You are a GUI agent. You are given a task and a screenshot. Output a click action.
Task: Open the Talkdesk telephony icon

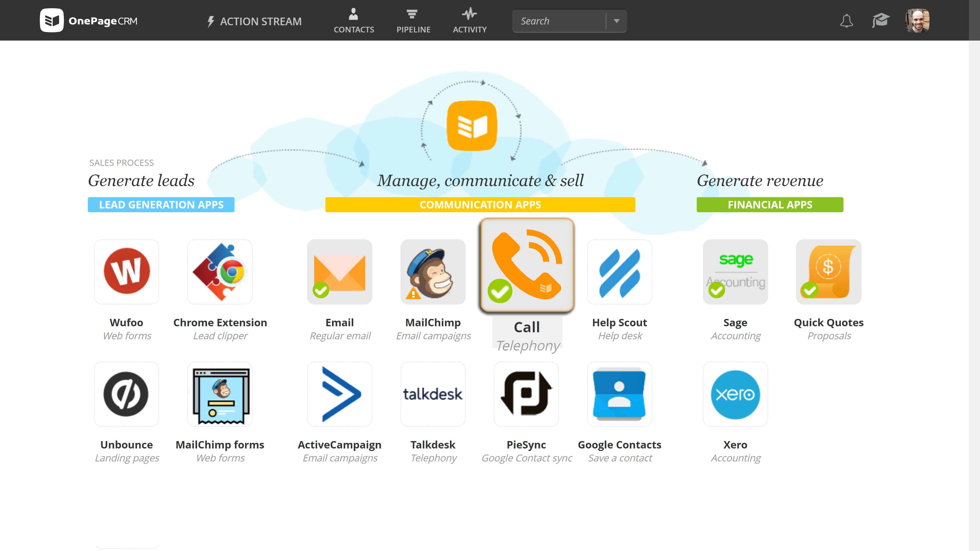[x=433, y=394]
